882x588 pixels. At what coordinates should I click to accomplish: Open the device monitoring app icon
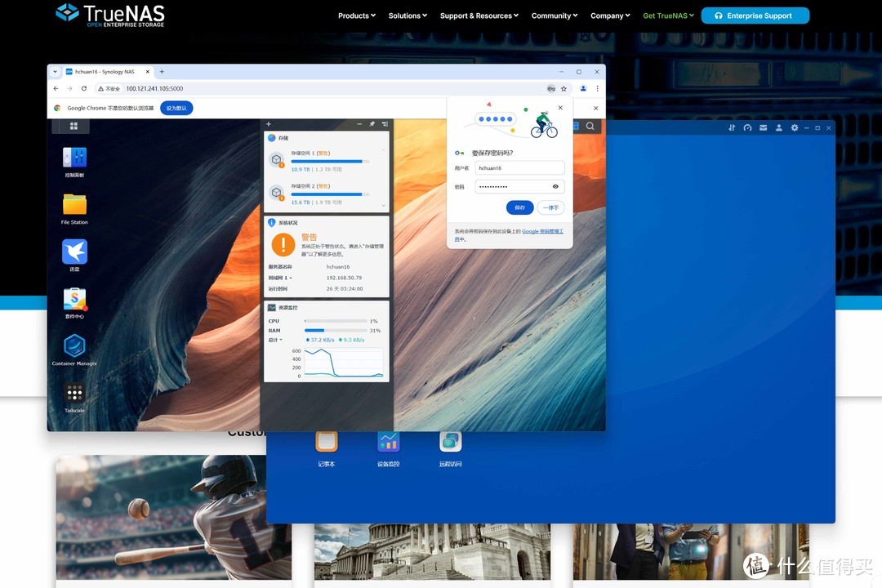click(388, 443)
